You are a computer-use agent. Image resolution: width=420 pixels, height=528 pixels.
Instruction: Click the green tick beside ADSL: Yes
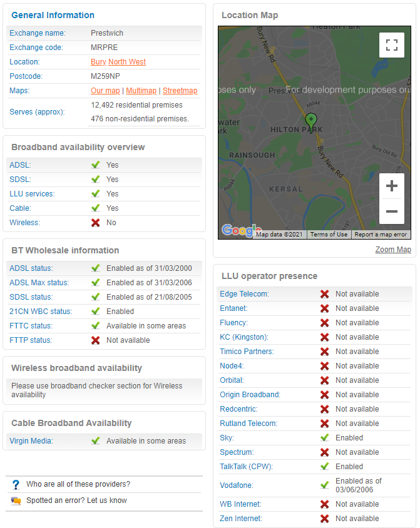(x=96, y=165)
